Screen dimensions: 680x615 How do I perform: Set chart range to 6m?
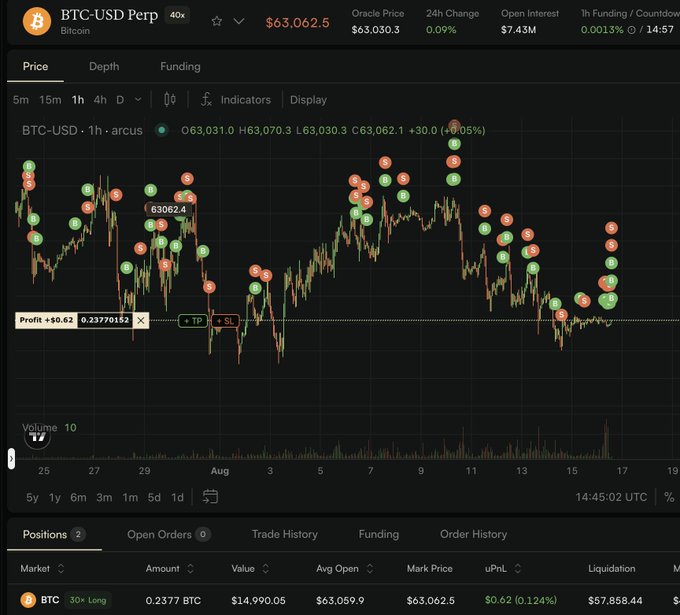tap(78, 497)
